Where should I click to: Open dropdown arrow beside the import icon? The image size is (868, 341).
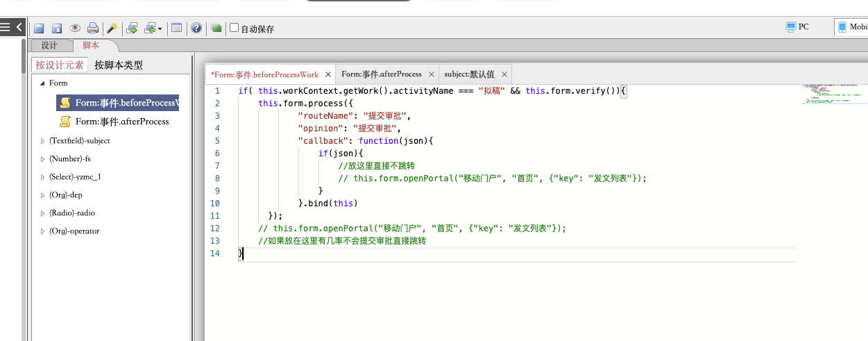160,29
